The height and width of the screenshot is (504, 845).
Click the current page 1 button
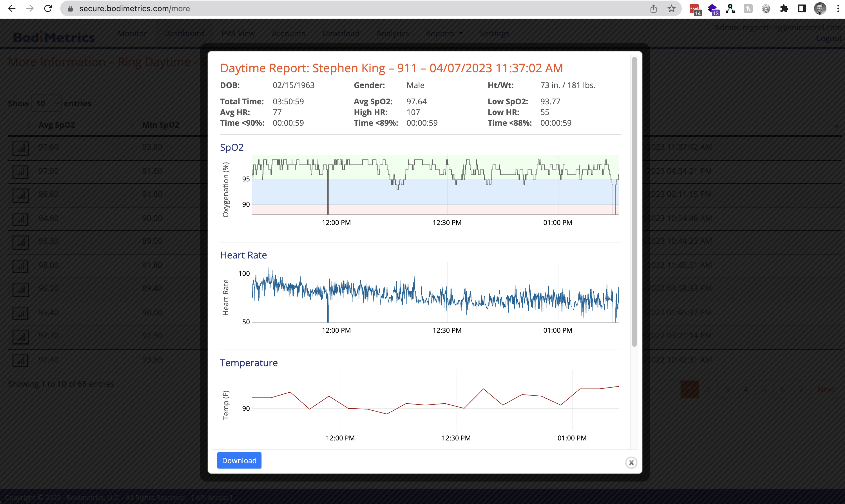pyautogui.click(x=690, y=389)
